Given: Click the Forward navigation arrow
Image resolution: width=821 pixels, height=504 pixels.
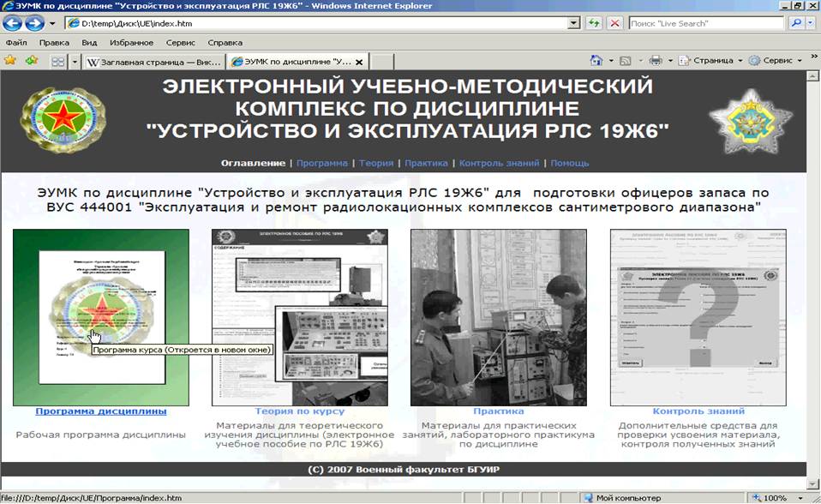Looking at the screenshot, I should (36, 23).
